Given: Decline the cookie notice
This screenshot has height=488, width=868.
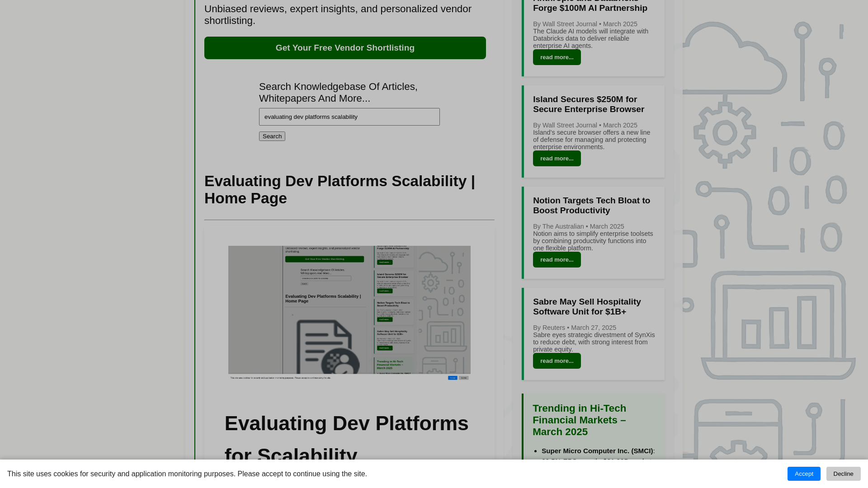Looking at the screenshot, I should [843, 474].
